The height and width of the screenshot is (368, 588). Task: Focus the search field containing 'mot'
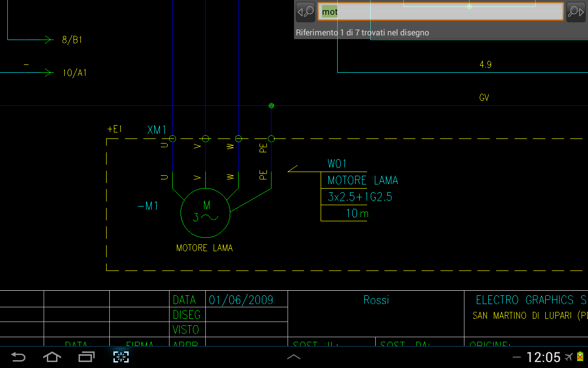(x=441, y=12)
